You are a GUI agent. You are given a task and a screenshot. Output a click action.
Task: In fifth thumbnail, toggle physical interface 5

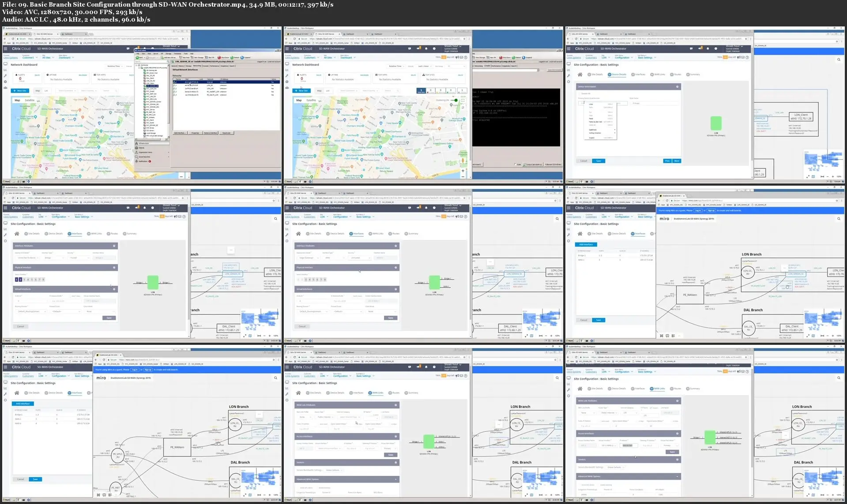pos(313,280)
